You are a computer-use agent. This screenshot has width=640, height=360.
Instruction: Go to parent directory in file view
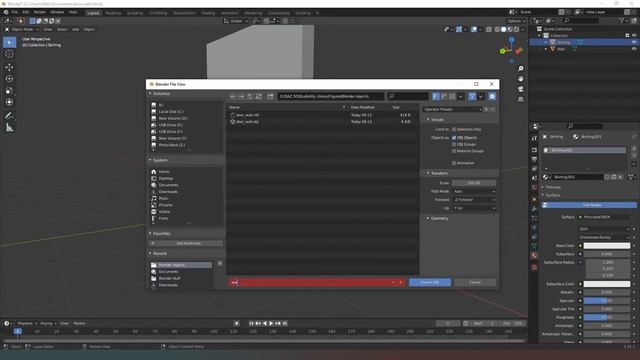(x=250, y=96)
